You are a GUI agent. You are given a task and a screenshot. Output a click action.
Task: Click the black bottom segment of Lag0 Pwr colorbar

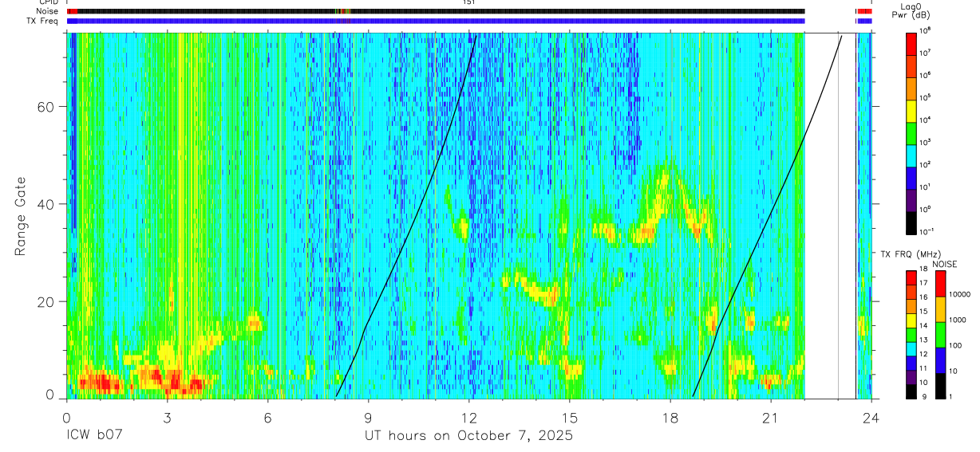911,225
